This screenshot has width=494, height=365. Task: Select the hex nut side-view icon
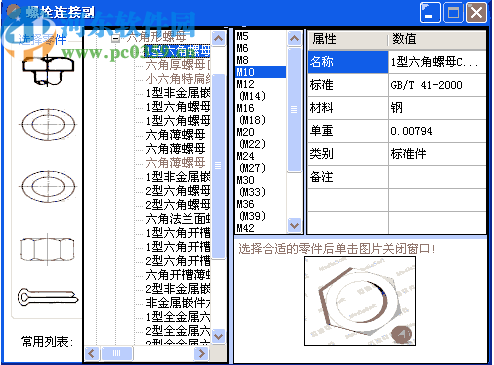point(47,249)
